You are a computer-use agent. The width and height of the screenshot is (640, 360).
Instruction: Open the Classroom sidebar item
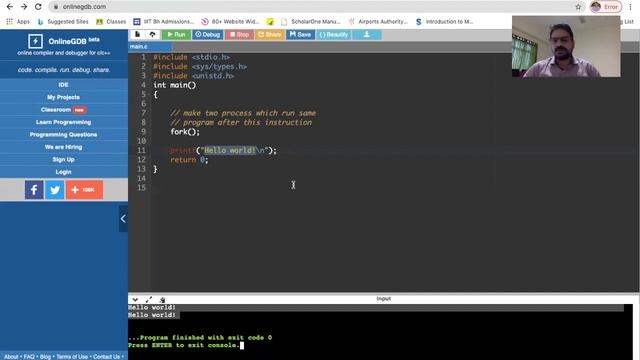click(63, 110)
